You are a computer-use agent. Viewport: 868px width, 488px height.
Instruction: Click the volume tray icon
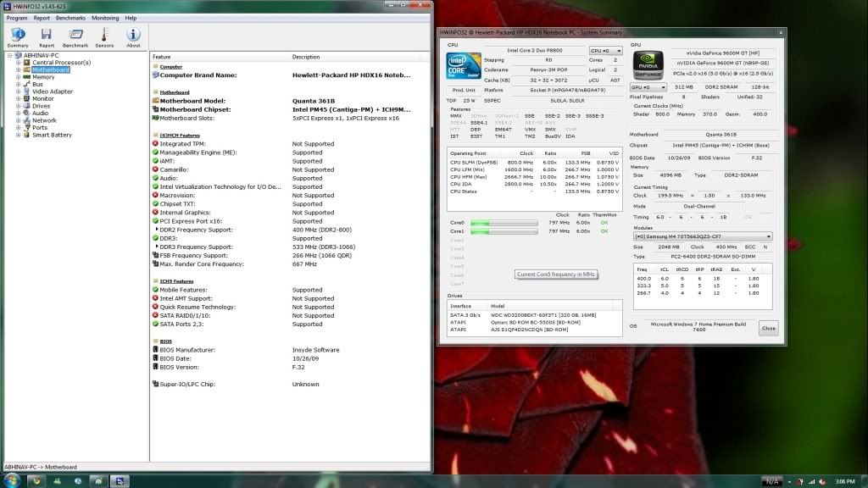click(x=822, y=481)
